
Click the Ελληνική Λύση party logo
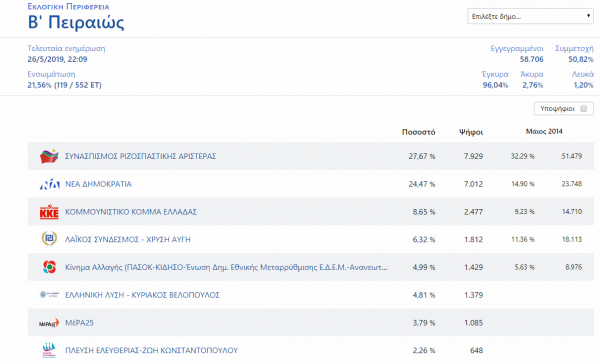[x=49, y=295]
